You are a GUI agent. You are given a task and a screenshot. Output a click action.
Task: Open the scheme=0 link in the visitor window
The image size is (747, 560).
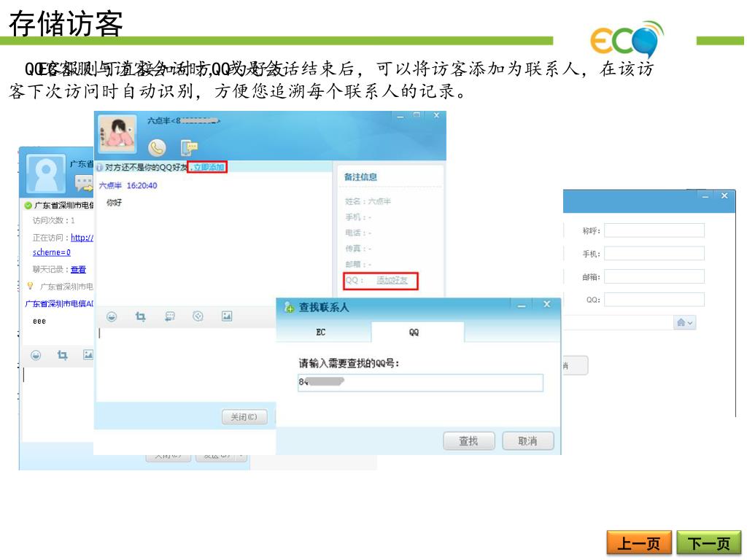point(52,252)
